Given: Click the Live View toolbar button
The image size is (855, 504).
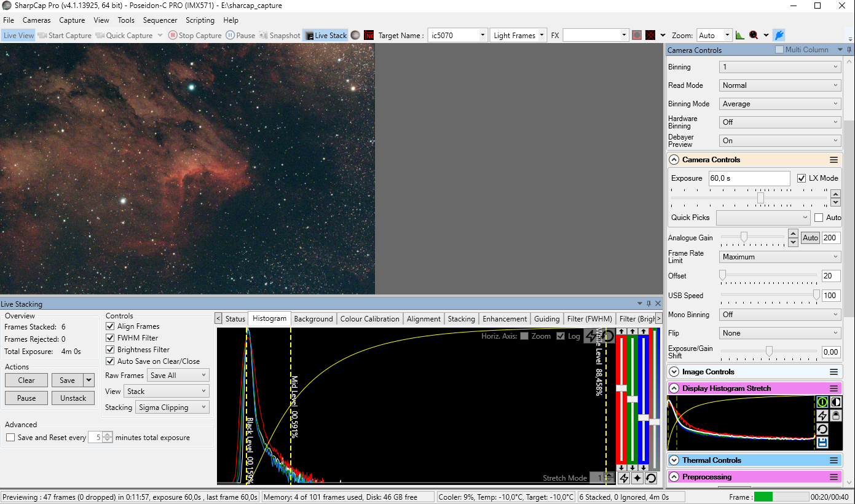Looking at the screenshot, I should pyautogui.click(x=18, y=36).
